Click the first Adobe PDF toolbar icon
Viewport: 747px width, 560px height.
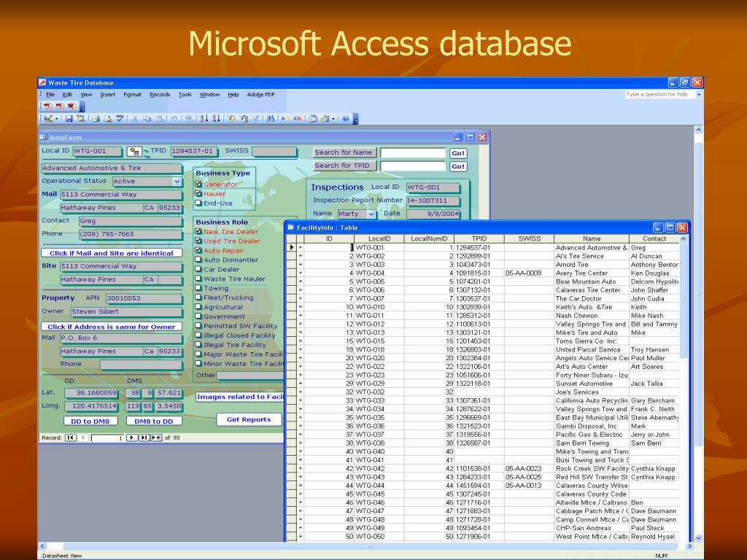tap(48, 106)
